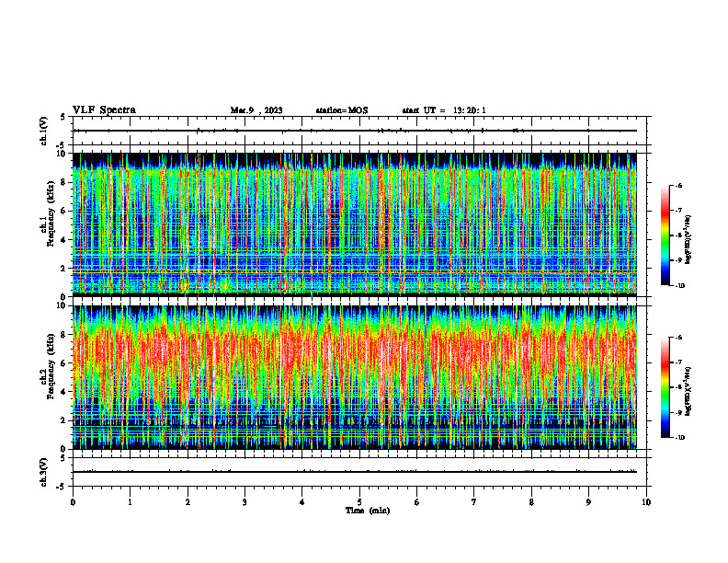Click the "Time (min)" axis label
Screen dimensions: 728x563
pyautogui.click(x=368, y=510)
